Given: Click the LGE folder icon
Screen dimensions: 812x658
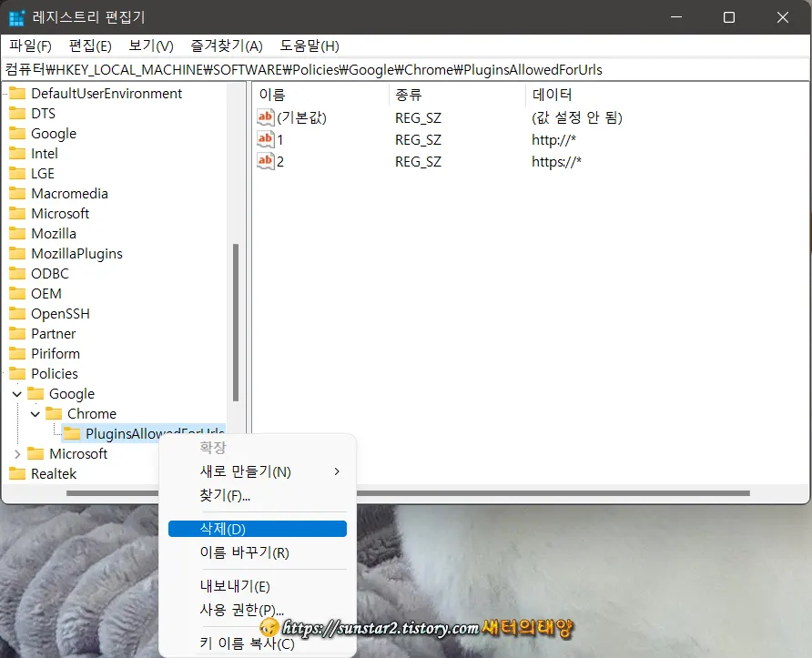Looking at the screenshot, I should (17, 174).
